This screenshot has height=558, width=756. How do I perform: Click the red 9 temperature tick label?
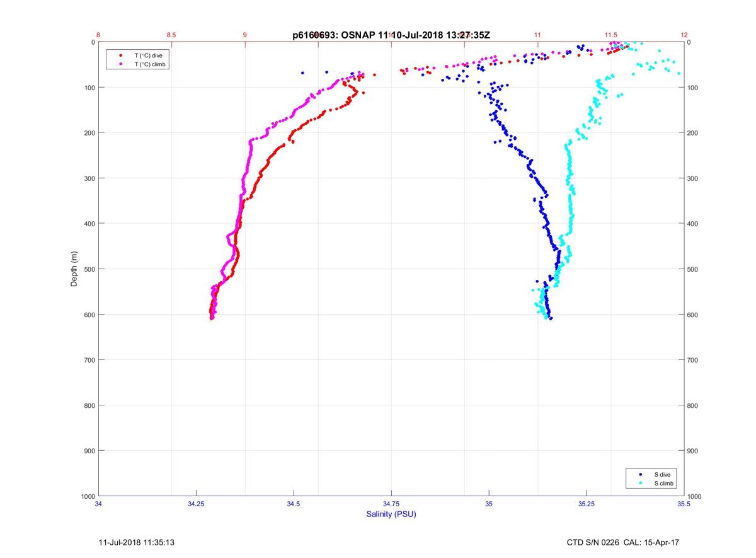245,35
